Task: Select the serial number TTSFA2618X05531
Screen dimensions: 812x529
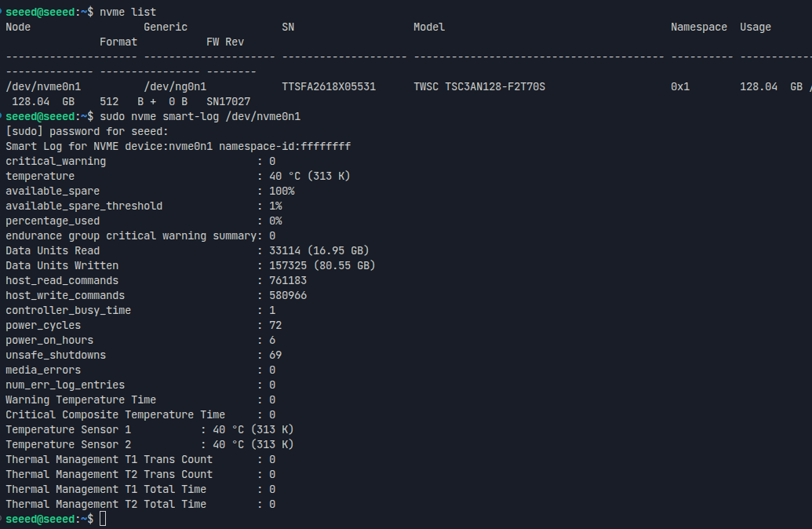Action: point(329,86)
